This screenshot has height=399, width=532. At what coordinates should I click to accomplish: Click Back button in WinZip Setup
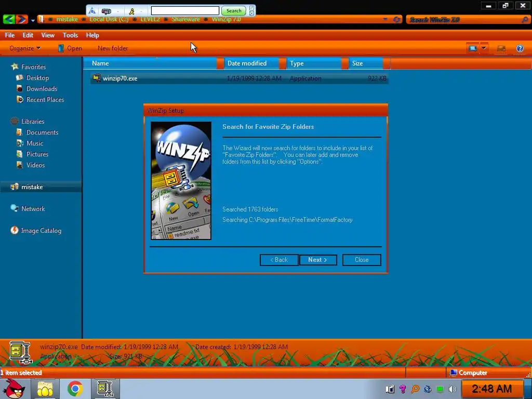[x=279, y=260]
